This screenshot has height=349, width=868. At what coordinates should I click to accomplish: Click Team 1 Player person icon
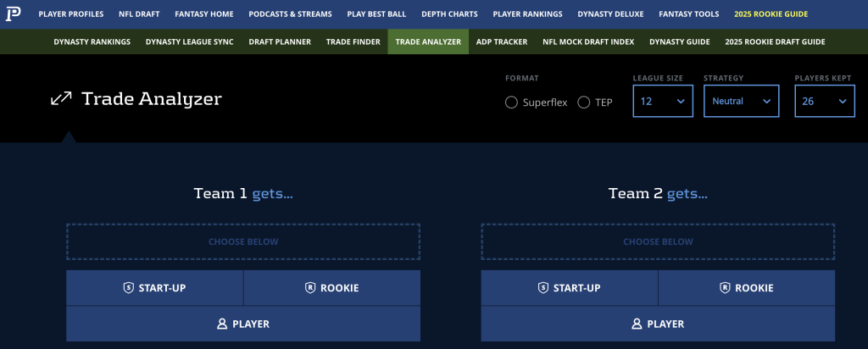click(223, 324)
